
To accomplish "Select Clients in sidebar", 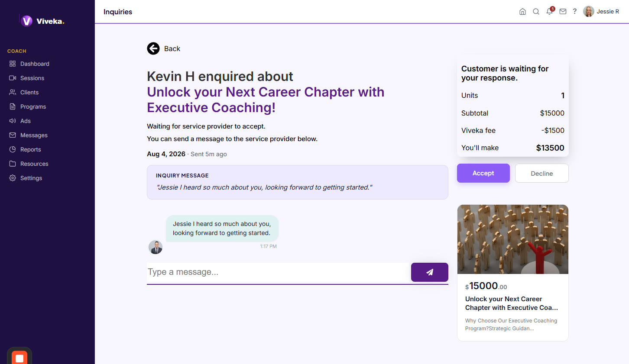I will tap(29, 92).
